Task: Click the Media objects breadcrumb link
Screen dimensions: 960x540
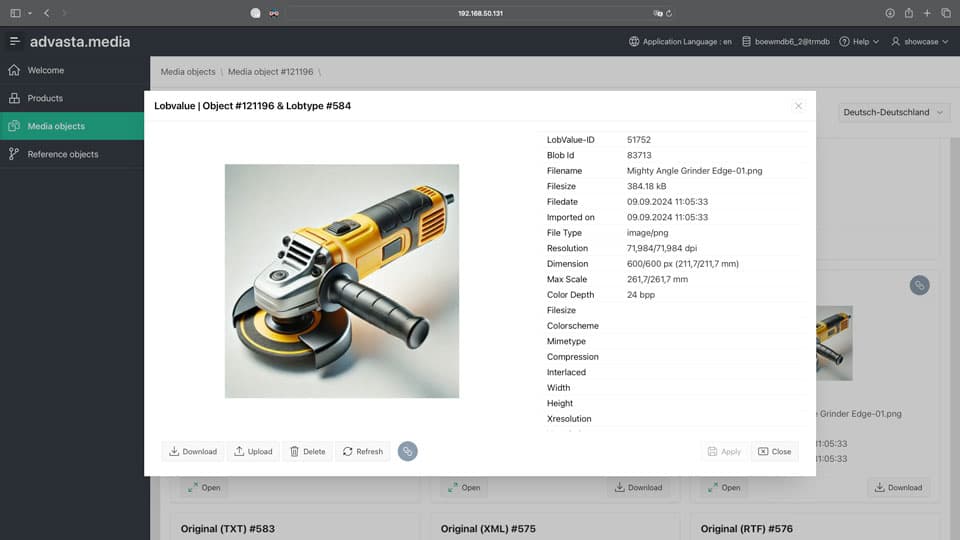Action: point(188,72)
